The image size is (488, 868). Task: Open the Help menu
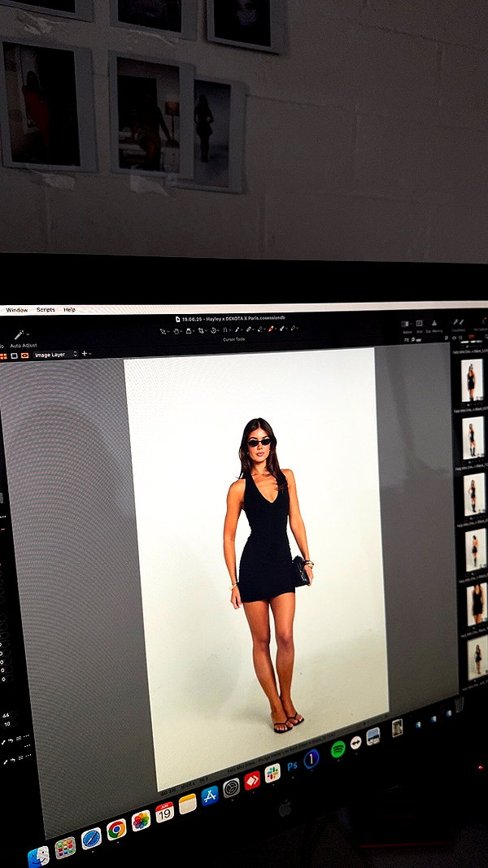(x=69, y=309)
